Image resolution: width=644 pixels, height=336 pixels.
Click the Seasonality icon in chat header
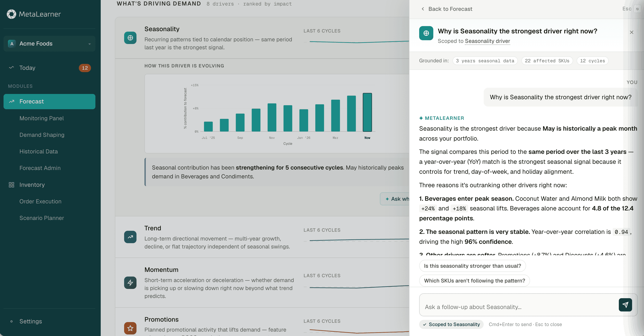[426, 33]
